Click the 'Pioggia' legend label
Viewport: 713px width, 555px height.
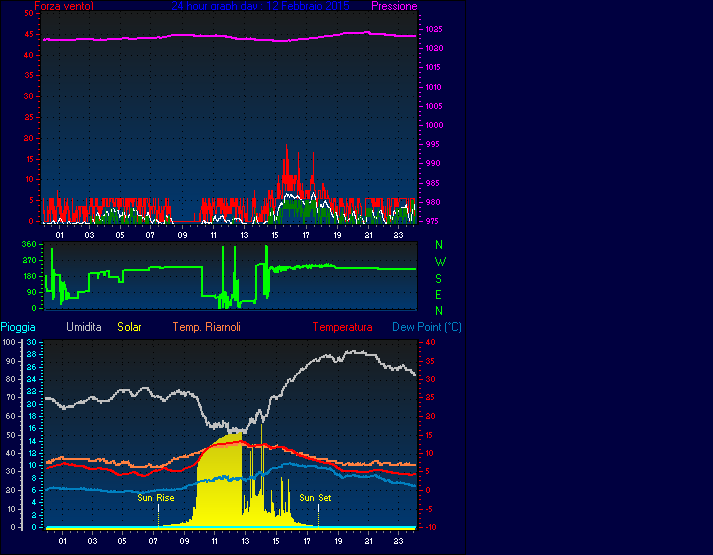18,327
